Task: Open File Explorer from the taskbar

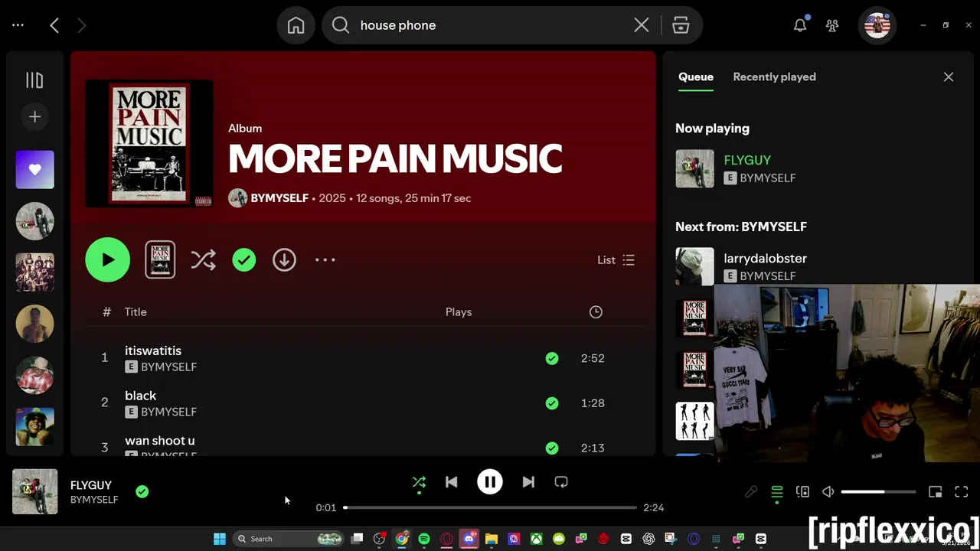Action: pos(492,539)
